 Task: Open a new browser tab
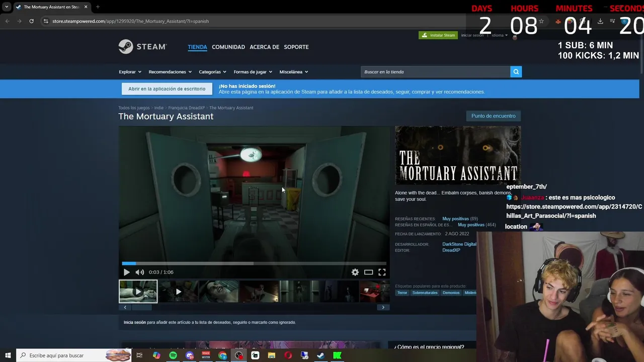coord(98,7)
